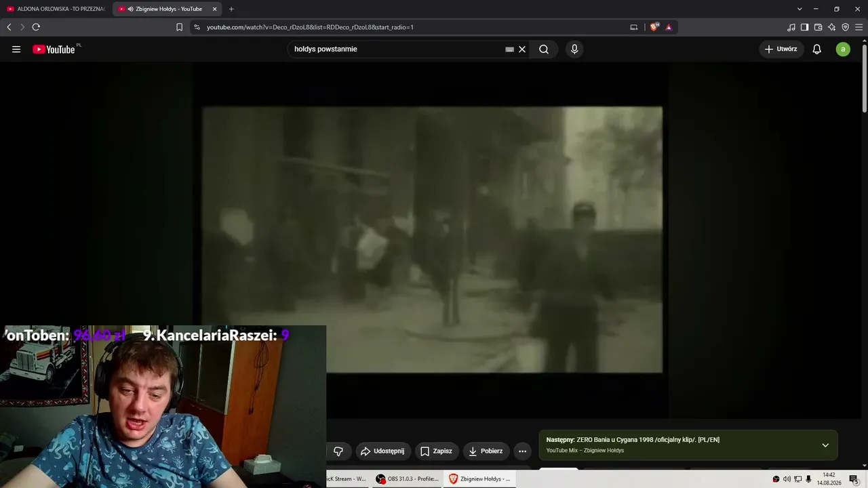Click the tray microphone icon

click(808, 479)
